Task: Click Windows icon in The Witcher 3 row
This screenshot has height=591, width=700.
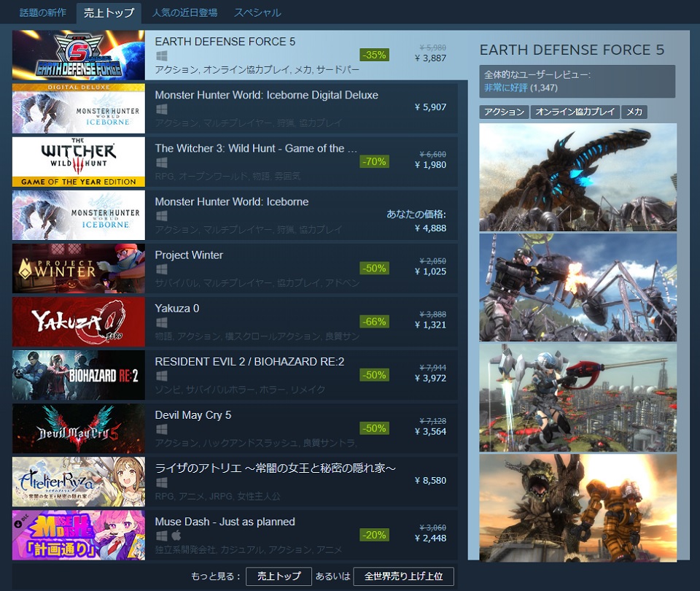Action: pyautogui.click(x=161, y=163)
